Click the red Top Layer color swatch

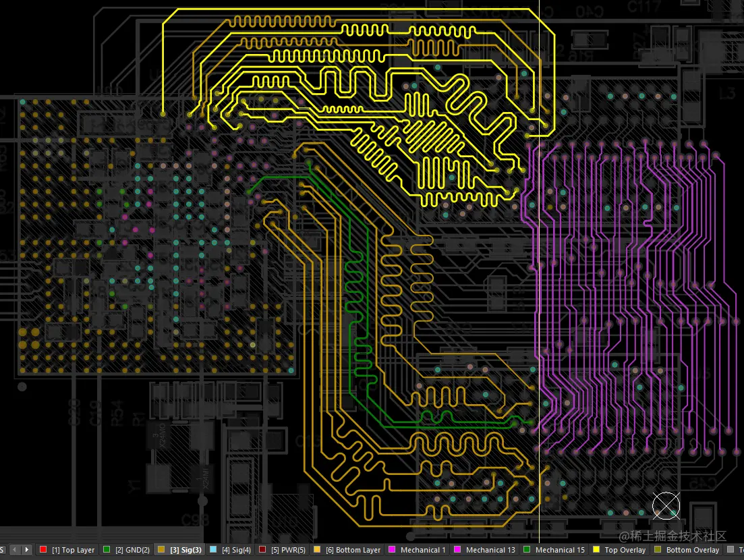[x=43, y=550]
